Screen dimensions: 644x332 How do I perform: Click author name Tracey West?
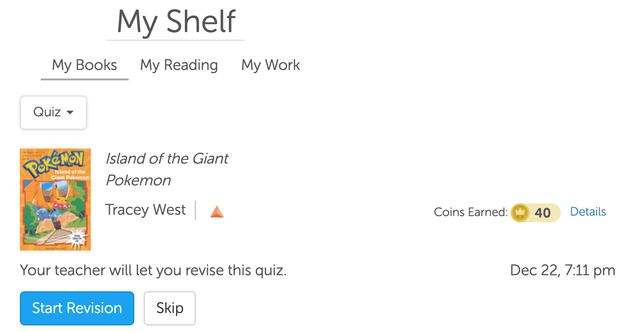coord(146,210)
